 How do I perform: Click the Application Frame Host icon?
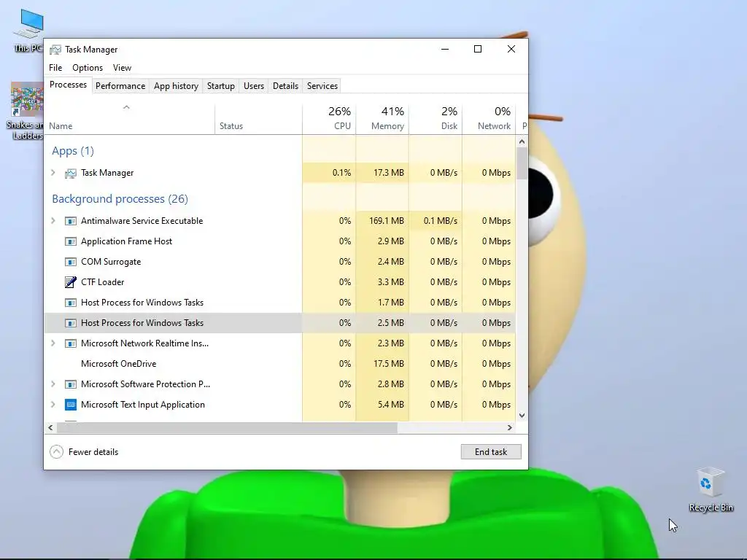click(x=71, y=241)
